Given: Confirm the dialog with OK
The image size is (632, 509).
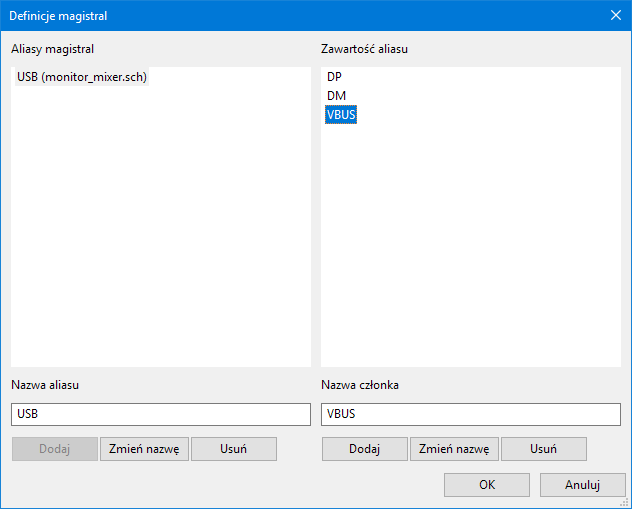Looking at the screenshot, I should point(486,485).
